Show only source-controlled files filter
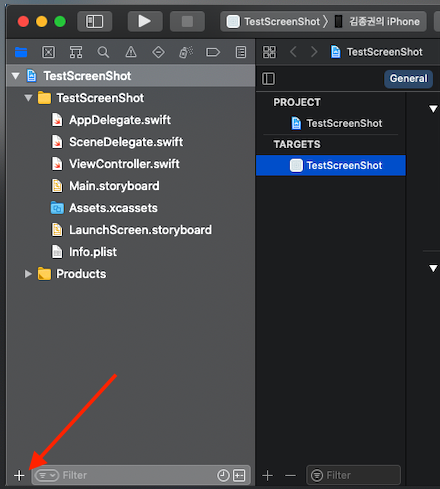The image size is (440, 489). point(239,475)
